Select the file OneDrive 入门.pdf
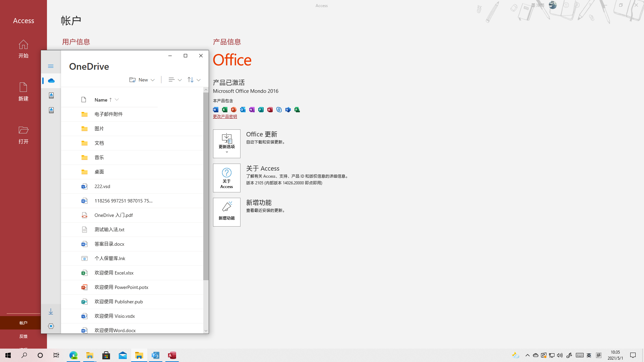This screenshot has height=362, width=644. click(132, 215)
